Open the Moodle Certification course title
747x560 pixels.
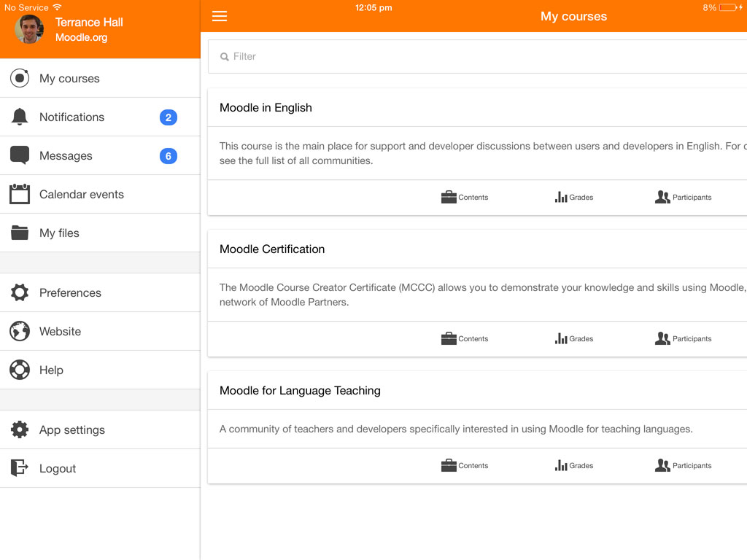(272, 249)
